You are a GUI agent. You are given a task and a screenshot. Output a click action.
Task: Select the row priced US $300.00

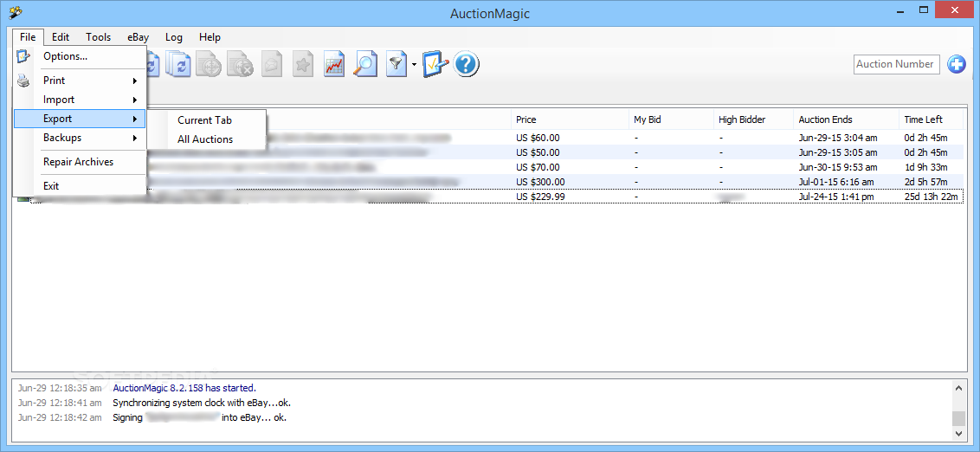(489, 182)
